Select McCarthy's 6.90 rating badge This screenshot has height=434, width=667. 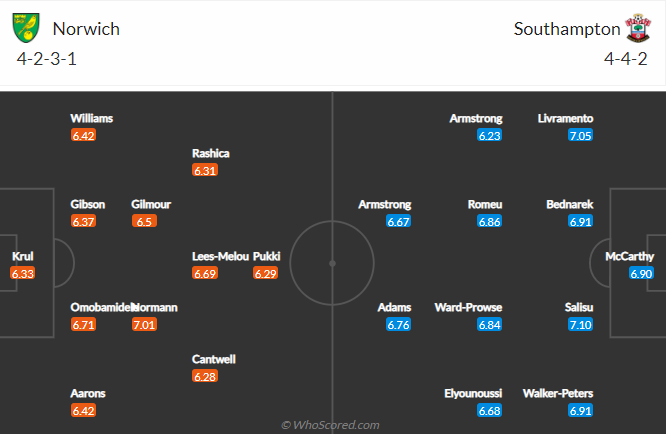pos(641,273)
